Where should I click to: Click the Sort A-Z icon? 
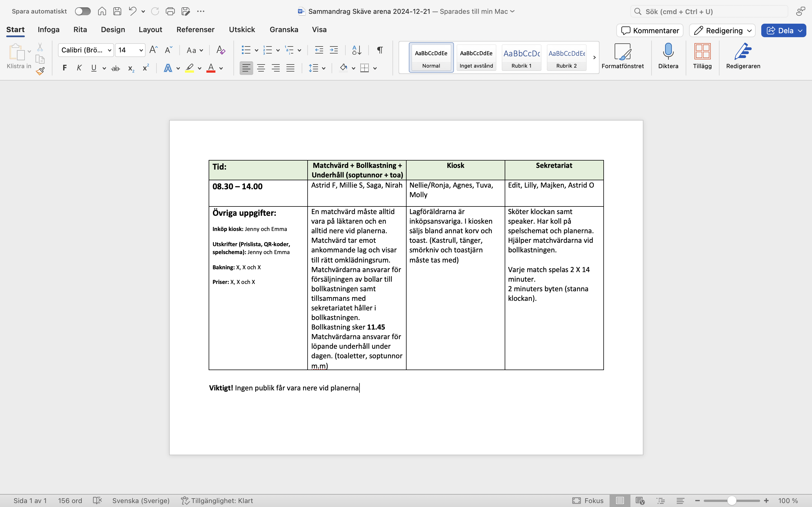pos(357,50)
